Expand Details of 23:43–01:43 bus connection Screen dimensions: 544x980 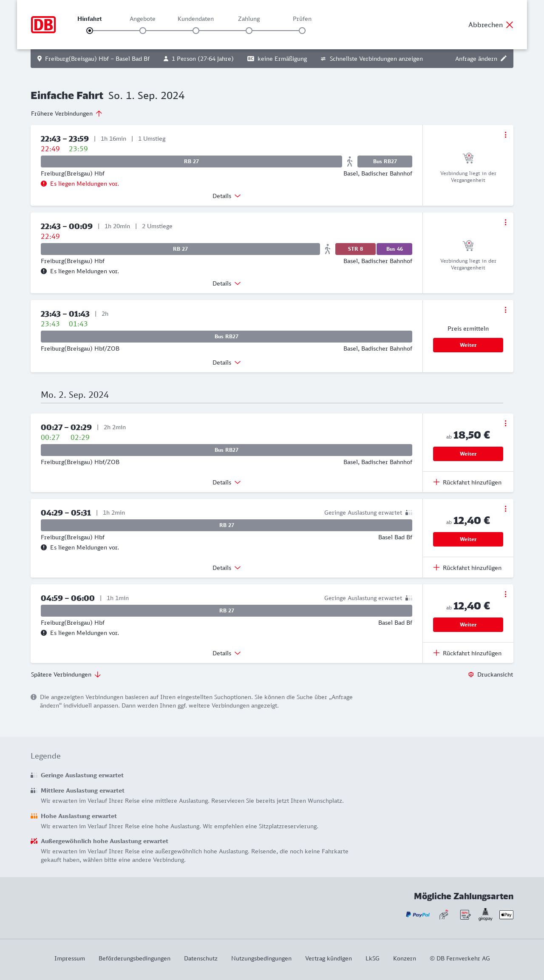(227, 363)
